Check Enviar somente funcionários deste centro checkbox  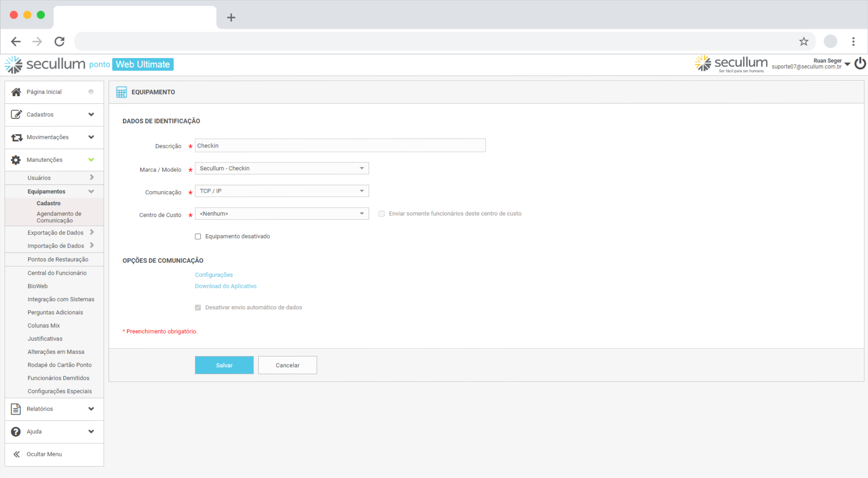point(381,214)
